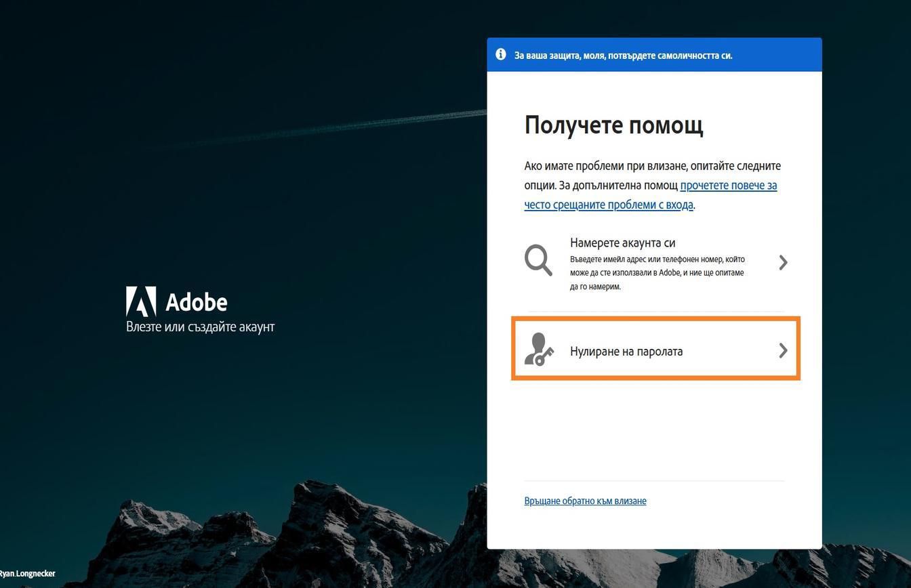Click the info icon in the blue banner
The height and width of the screenshot is (588, 911).
pos(500,54)
